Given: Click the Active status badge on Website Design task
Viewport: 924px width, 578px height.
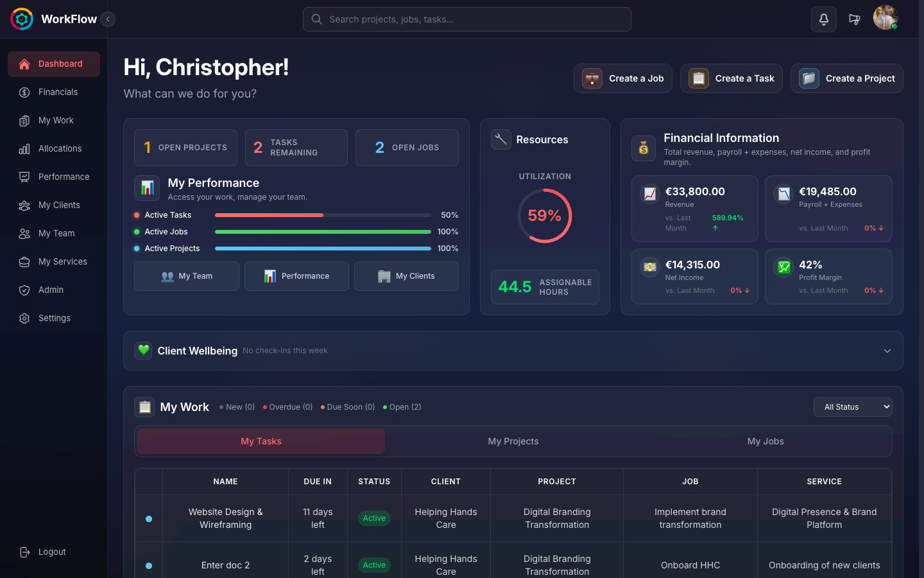Looking at the screenshot, I should [x=374, y=518].
